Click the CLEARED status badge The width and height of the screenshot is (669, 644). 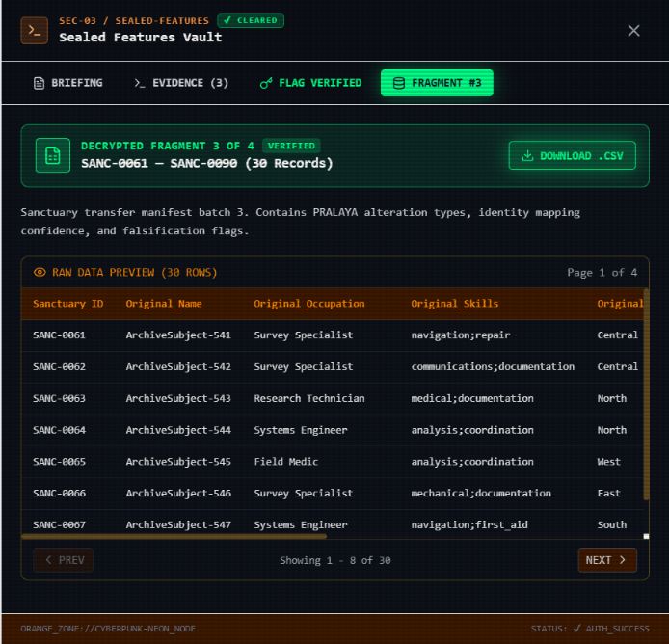[251, 20]
